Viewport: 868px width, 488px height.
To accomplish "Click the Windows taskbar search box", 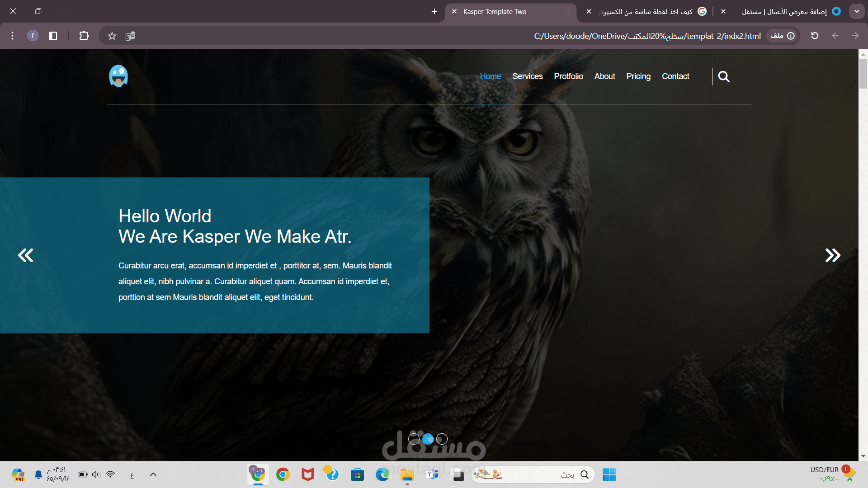I will pos(533,474).
